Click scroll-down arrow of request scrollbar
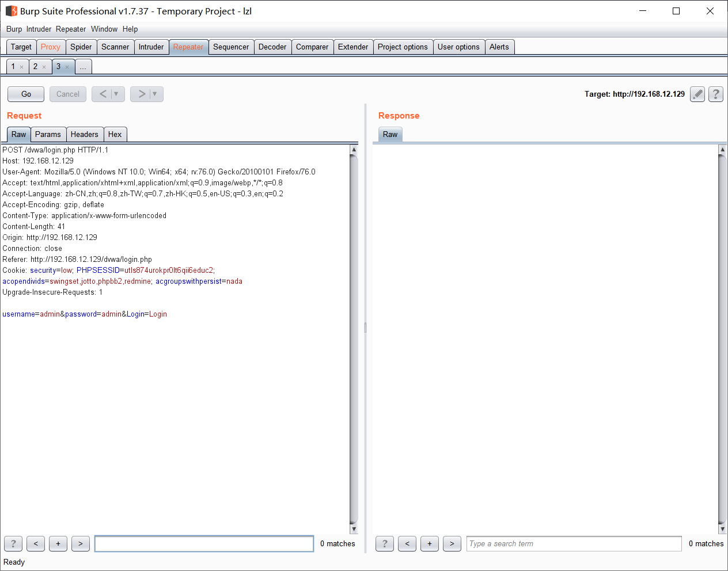 [354, 529]
